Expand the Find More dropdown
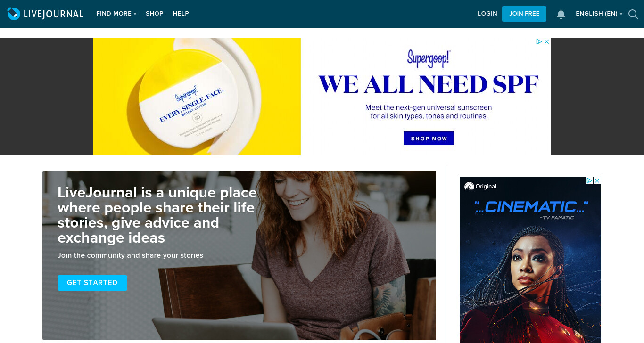 point(116,14)
